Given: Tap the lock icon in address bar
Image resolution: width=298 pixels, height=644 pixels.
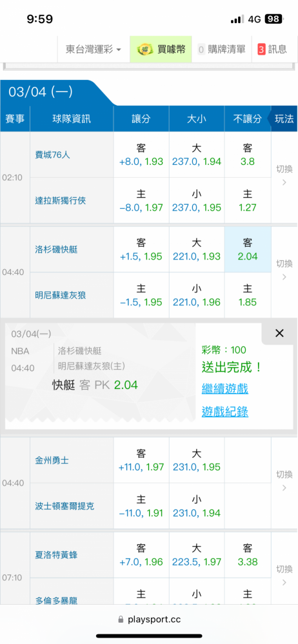Looking at the screenshot, I should tap(121, 620).
